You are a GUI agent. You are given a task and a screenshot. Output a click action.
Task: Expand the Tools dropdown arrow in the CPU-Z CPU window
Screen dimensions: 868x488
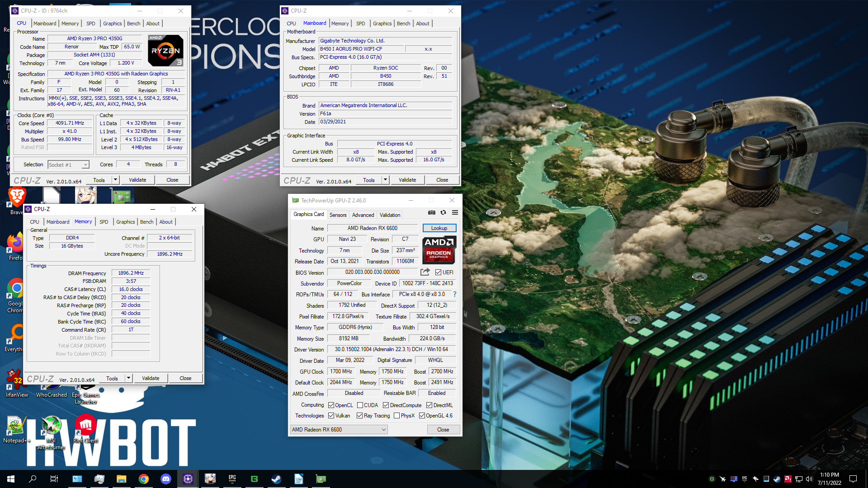pyautogui.click(x=115, y=180)
